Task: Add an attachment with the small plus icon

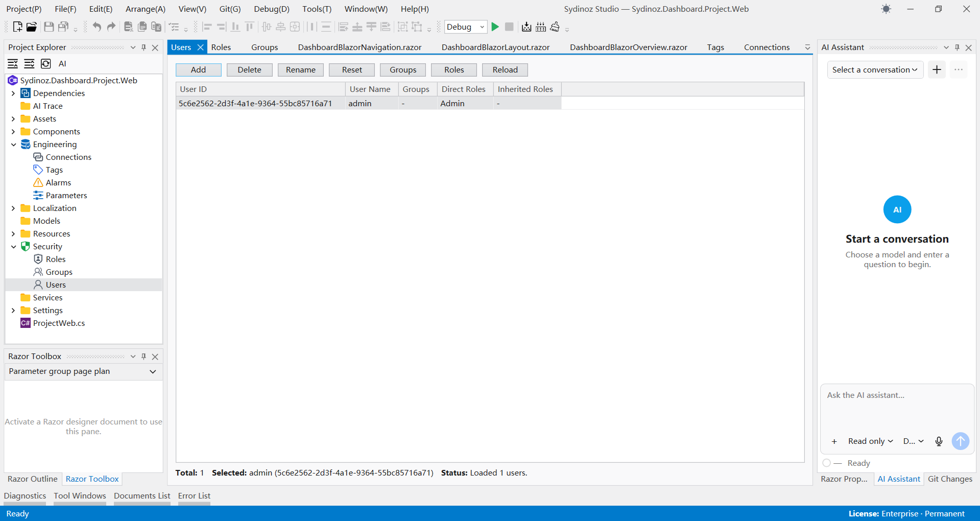Action: coord(834,441)
